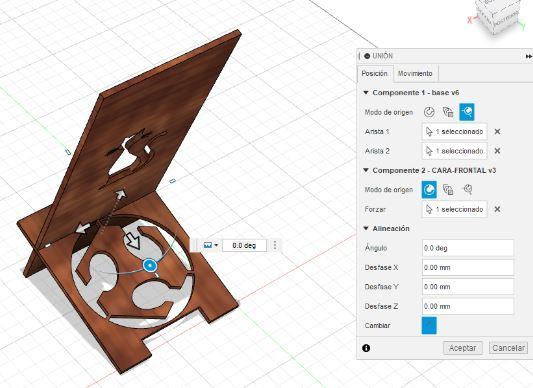Switch to the Movimiento tab
This screenshot has height=388, width=533.
(415, 73)
